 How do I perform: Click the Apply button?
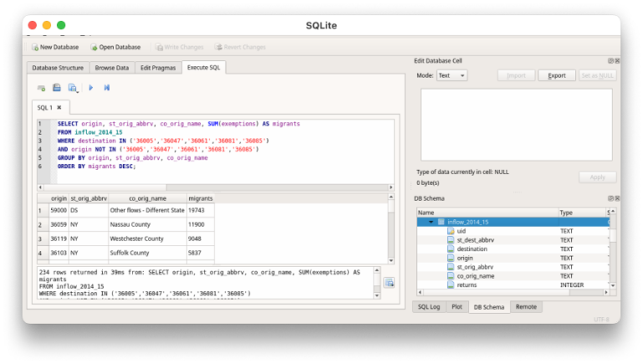pos(597,177)
